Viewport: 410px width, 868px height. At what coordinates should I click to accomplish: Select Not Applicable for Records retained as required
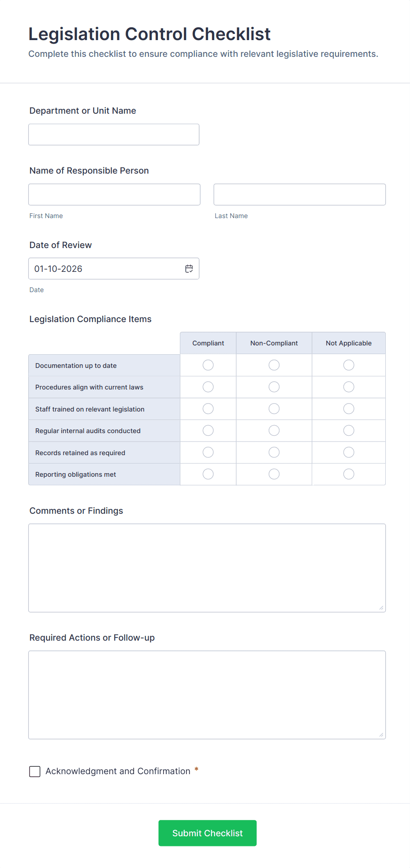[x=349, y=453]
